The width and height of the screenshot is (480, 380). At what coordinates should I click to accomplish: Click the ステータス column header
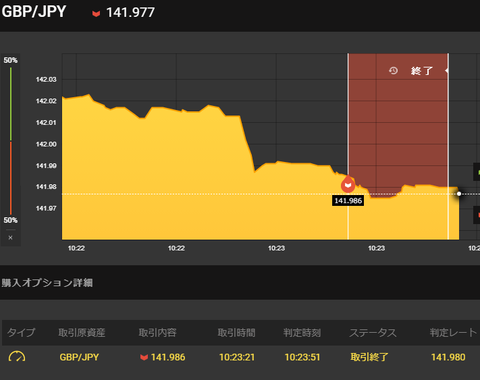373,332
